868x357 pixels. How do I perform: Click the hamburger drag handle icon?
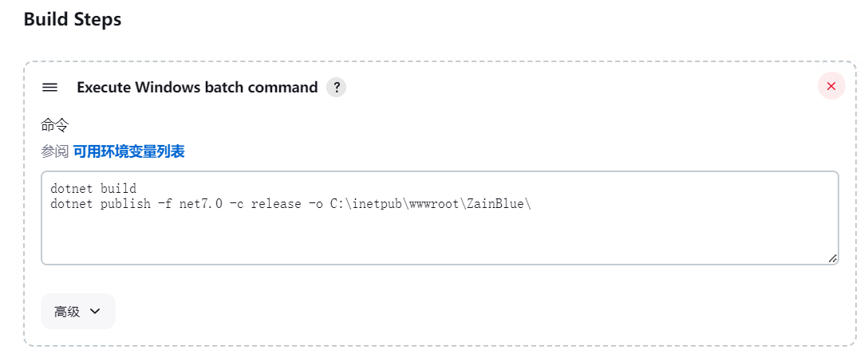point(49,88)
